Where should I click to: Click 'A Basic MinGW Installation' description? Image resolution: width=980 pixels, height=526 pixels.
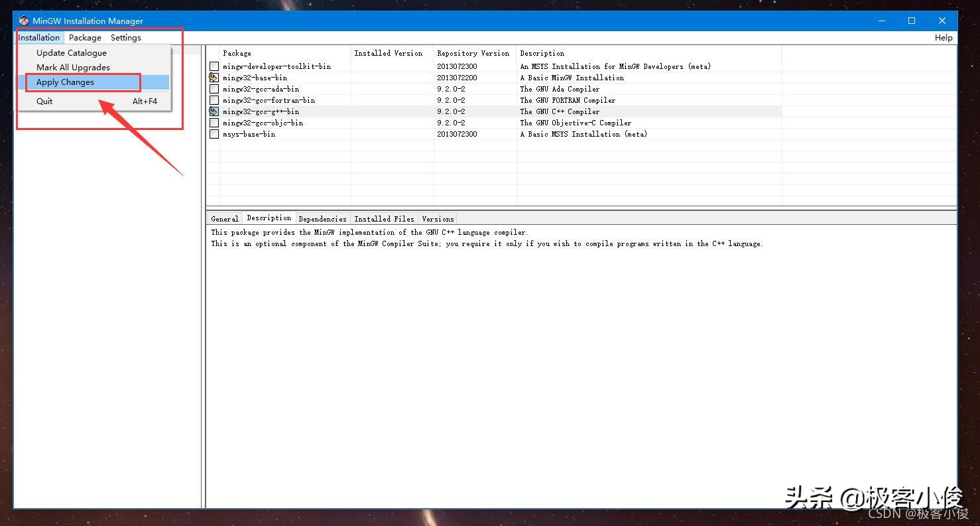tap(572, 78)
